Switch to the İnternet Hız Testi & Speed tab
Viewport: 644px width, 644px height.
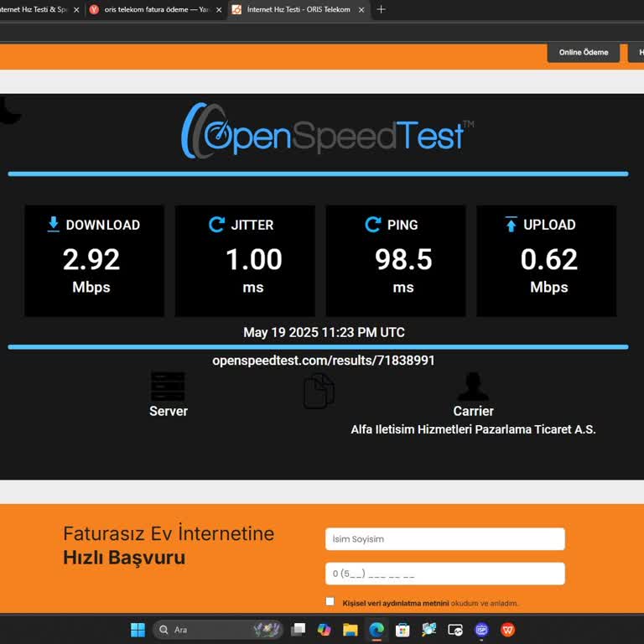point(34,9)
